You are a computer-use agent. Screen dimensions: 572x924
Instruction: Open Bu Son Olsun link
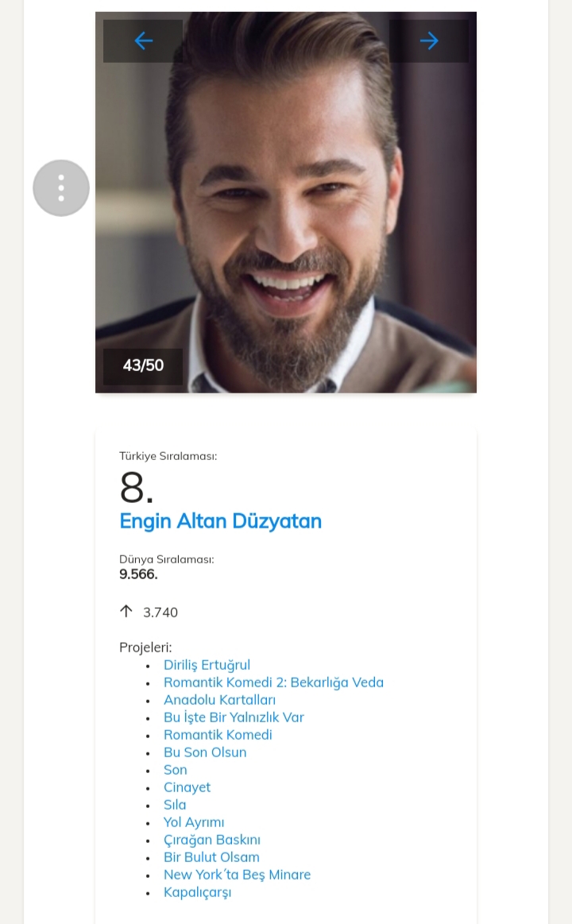[205, 752]
